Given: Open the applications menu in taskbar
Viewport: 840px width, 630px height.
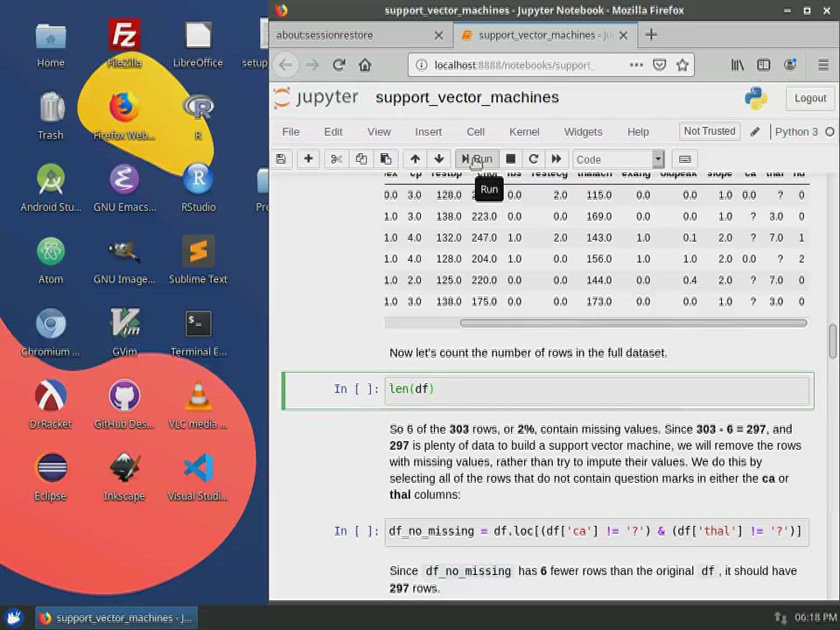Looking at the screenshot, I should (15, 618).
